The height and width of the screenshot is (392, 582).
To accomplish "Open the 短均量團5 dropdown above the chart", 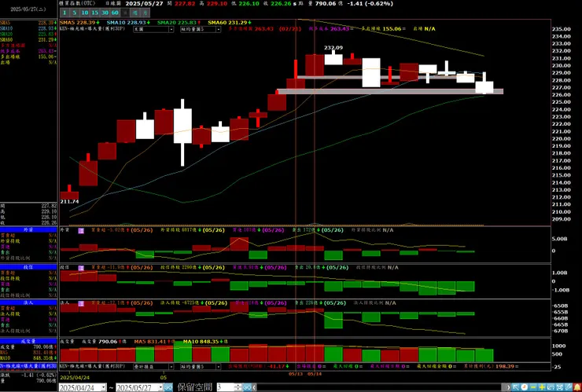I will (201, 29).
